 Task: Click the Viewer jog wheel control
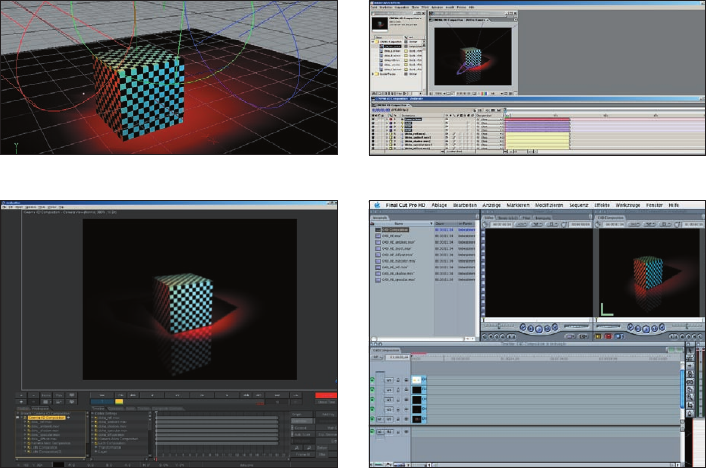[576, 326]
